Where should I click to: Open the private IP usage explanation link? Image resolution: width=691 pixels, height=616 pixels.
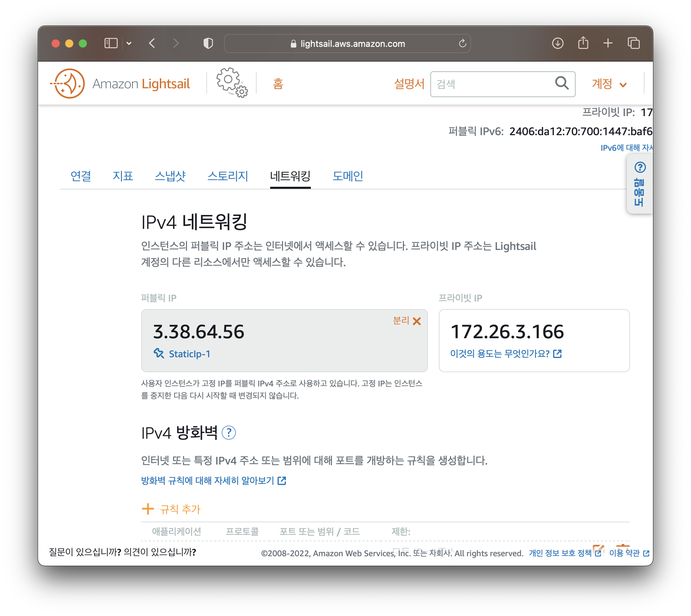pos(505,354)
